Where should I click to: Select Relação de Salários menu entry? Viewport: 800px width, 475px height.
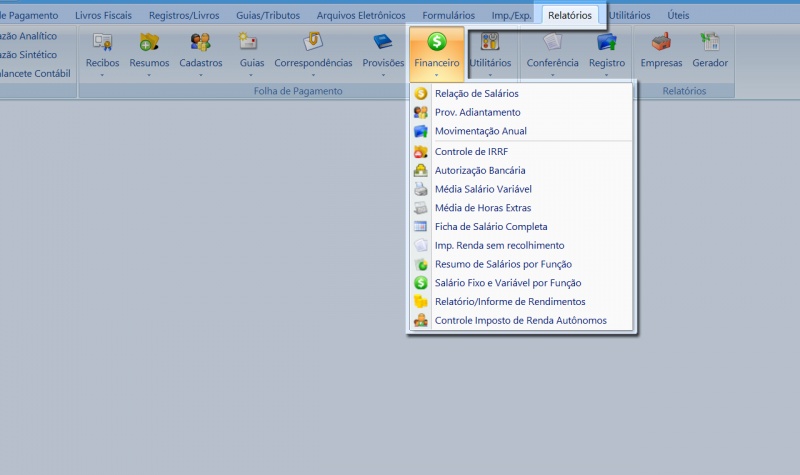[476, 93]
